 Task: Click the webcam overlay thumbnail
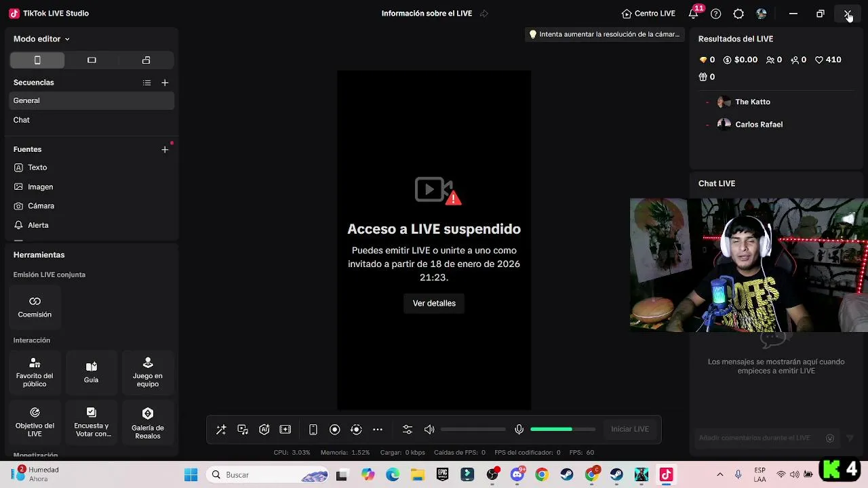[x=749, y=265]
